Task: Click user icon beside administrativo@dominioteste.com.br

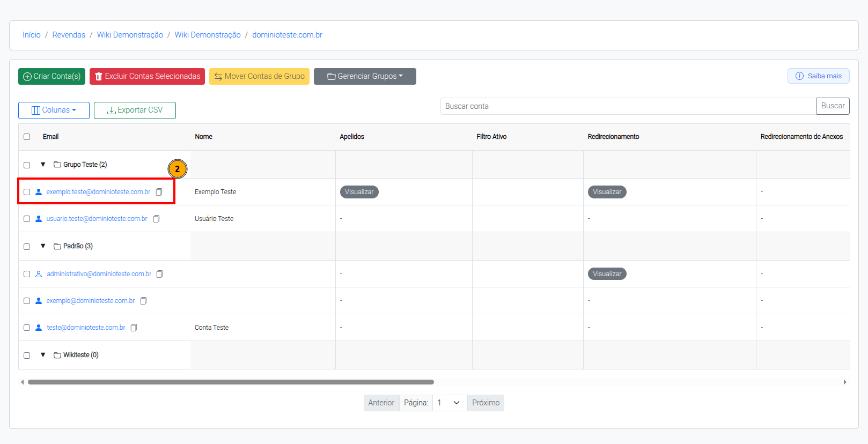Action: 39,274
